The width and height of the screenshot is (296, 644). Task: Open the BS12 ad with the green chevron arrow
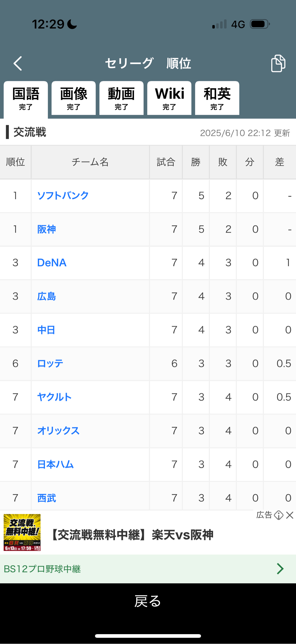click(x=280, y=569)
